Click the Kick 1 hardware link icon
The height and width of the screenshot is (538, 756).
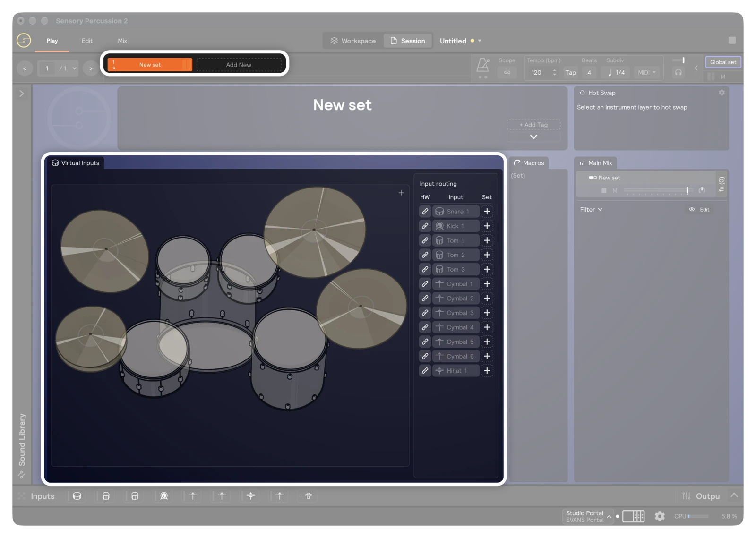[x=425, y=226]
